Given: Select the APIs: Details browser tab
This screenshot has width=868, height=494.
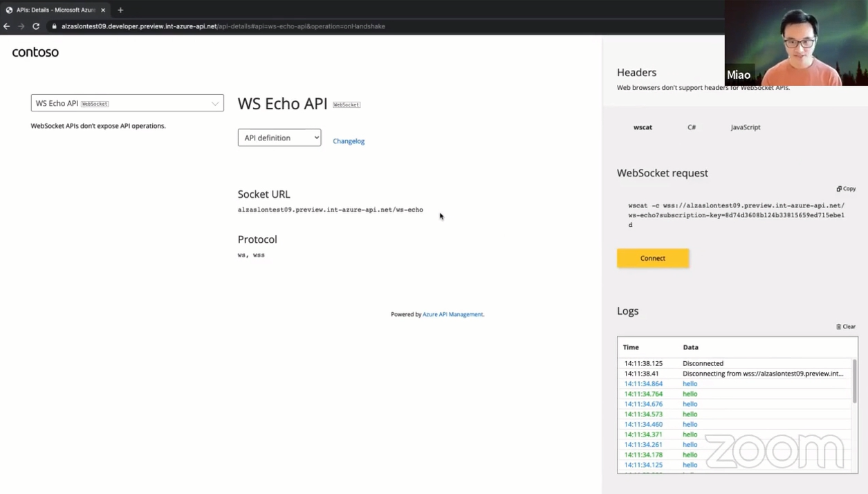Looking at the screenshot, I should (55, 10).
